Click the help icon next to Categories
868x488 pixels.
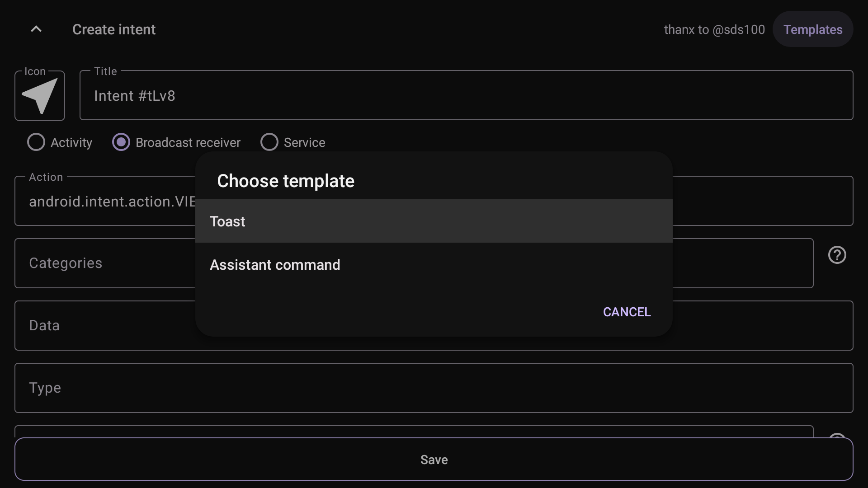tap(837, 255)
